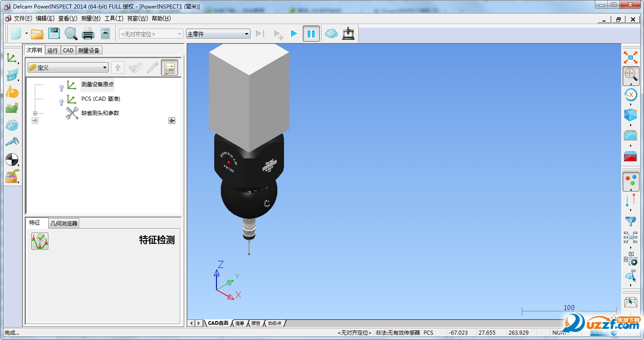The height and width of the screenshot is (340, 644).
Task: Toggle the lightbulb visibility for PCS (CAD 基准)
Action: coord(62,102)
